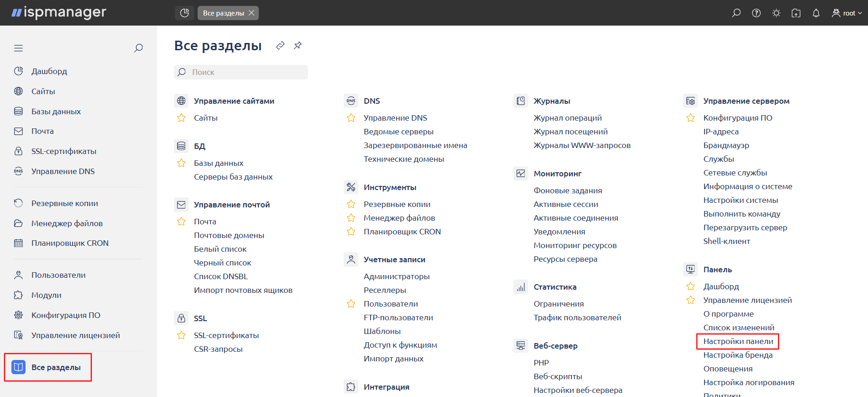Open notifications bell icon
This screenshot has width=868, height=397.
click(x=816, y=13)
